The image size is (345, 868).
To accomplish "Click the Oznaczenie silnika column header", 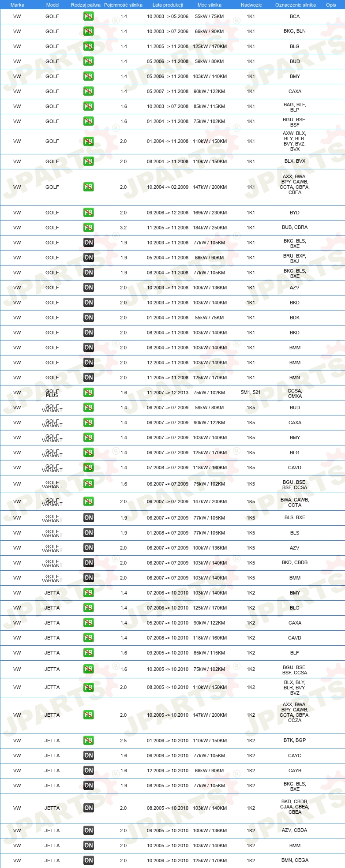I will point(296,5).
